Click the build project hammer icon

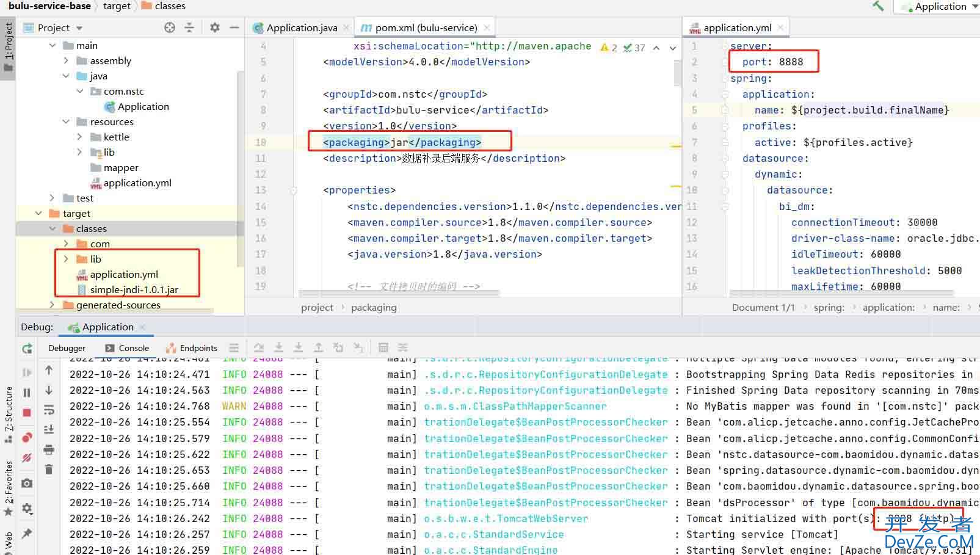878,6
